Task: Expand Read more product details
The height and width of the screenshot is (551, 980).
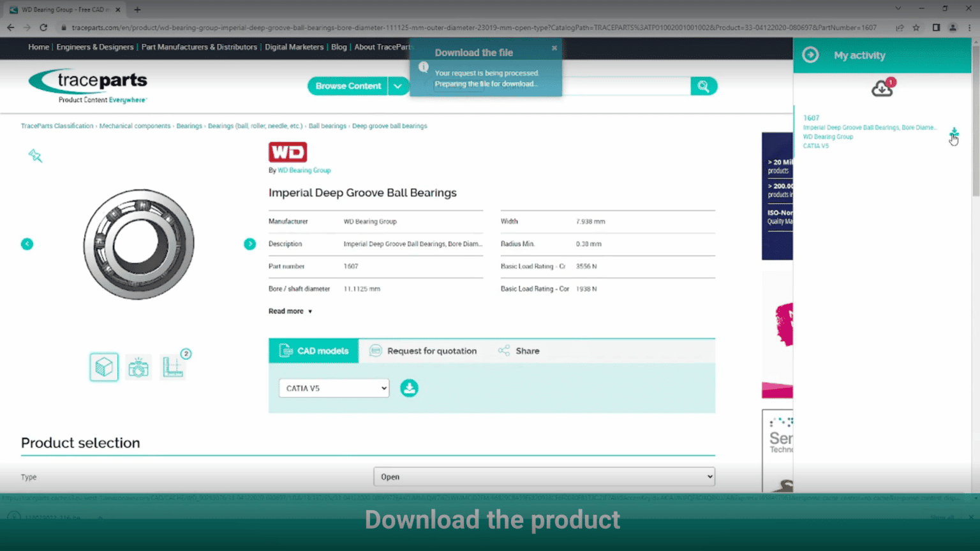Action: click(x=290, y=311)
